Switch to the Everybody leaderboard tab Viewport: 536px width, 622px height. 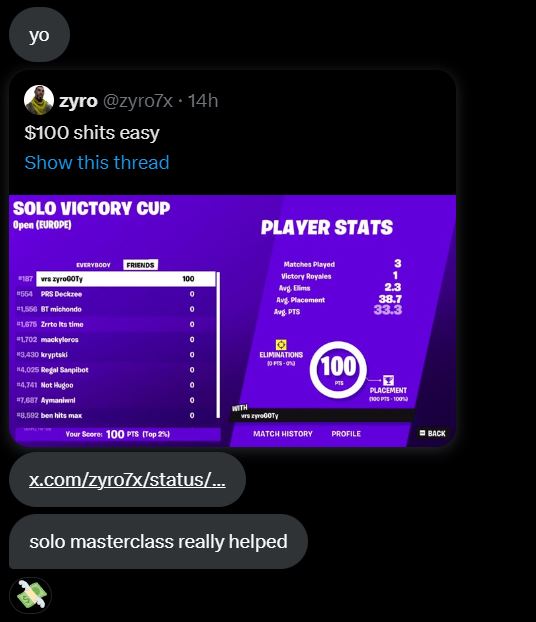93,265
